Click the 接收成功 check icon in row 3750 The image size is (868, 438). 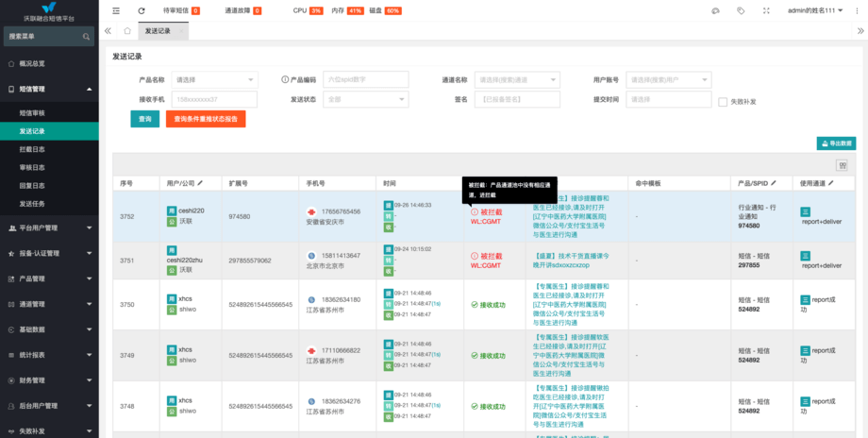[x=474, y=305]
